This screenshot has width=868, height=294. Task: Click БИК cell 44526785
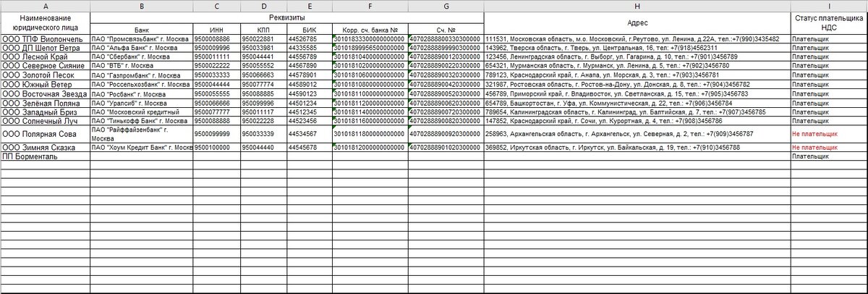[309, 38]
